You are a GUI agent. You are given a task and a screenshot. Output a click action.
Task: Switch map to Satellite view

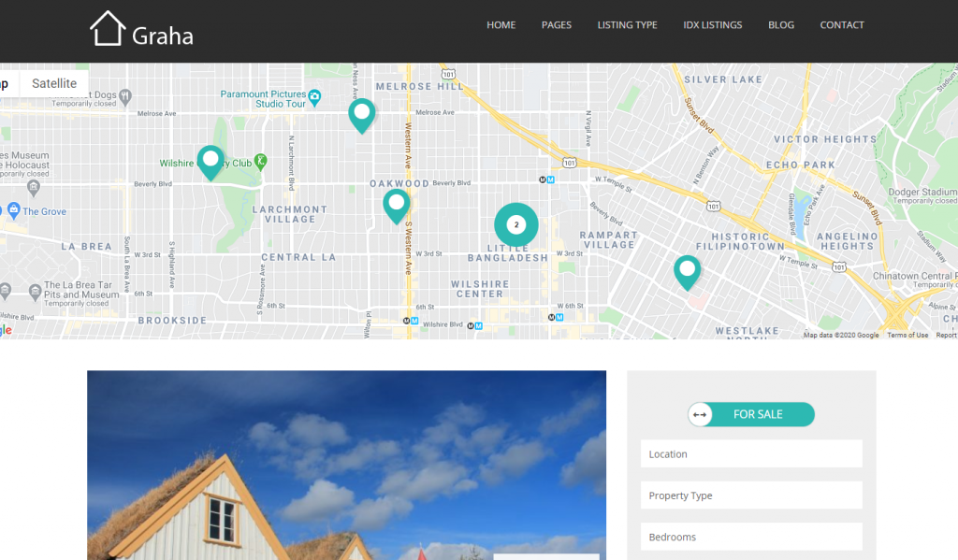coord(54,83)
